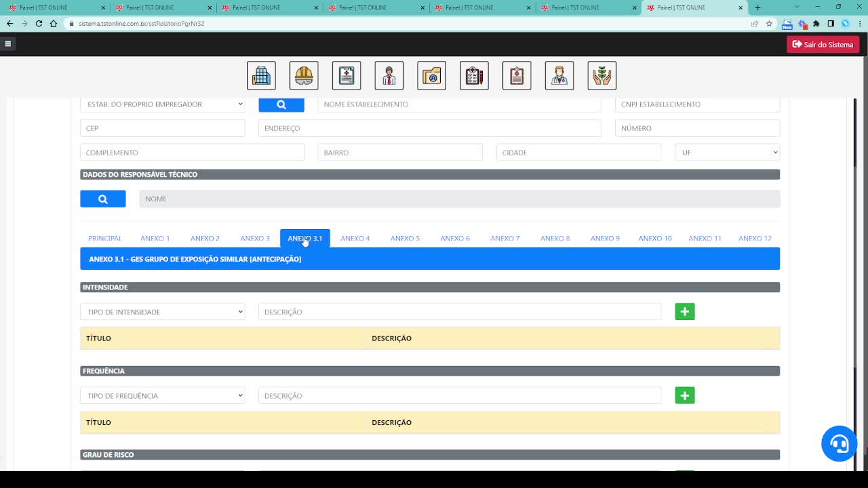Toggle the hamburger sidebar menu

pyautogui.click(x=8, y=44)
